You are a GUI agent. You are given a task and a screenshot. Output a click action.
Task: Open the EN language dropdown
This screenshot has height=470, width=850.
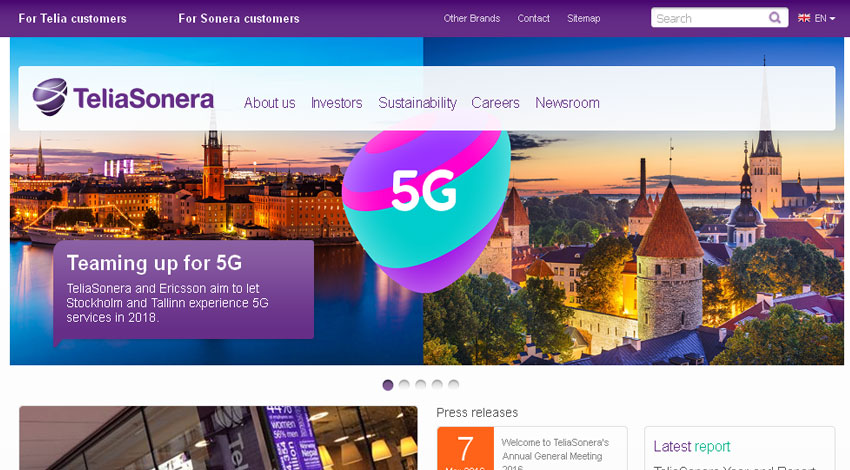825,18
